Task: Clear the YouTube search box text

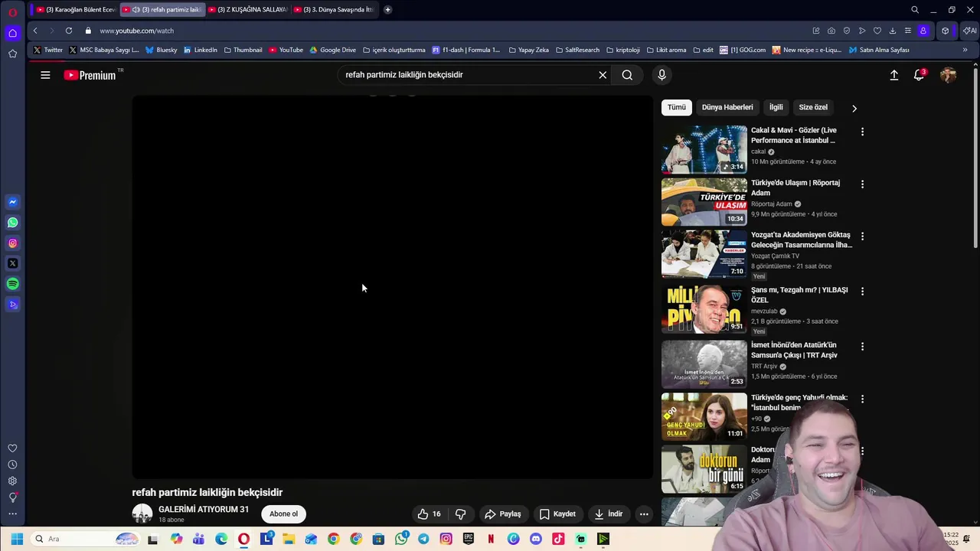Action: pos(603,75)
